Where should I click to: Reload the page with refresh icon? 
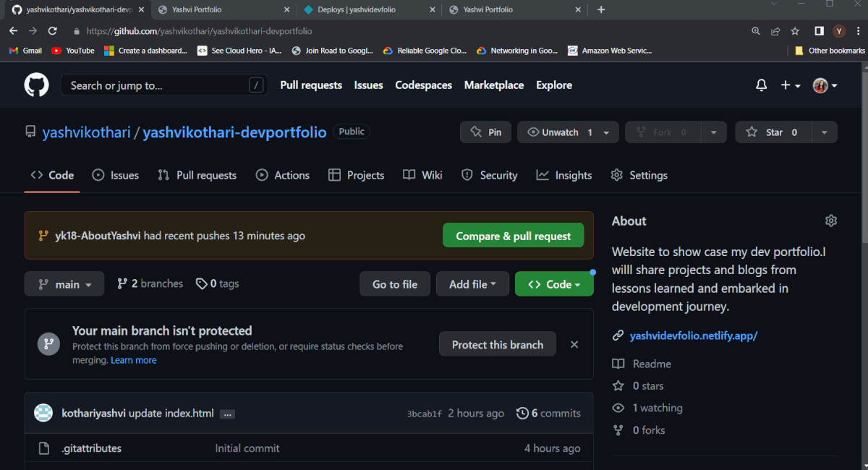(52, 31)
